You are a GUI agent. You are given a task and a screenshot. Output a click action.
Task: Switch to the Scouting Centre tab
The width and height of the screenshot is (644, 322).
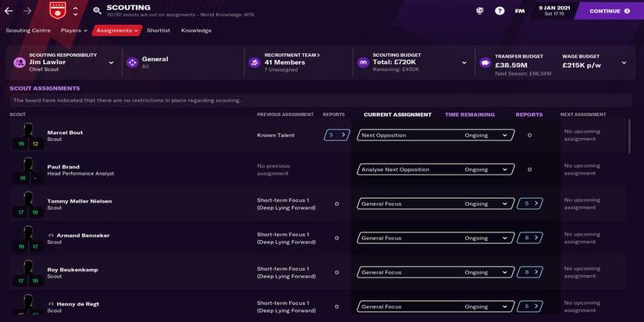coord(28,30)
